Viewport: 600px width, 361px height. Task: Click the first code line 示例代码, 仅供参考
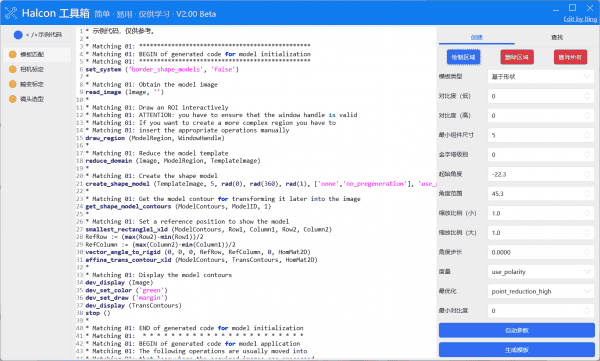click(x=120, y=31)
